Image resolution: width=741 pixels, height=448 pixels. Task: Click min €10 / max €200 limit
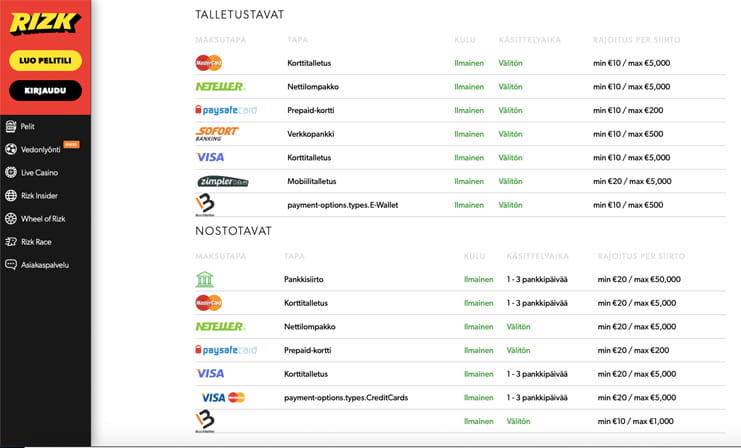coord(628,110)
